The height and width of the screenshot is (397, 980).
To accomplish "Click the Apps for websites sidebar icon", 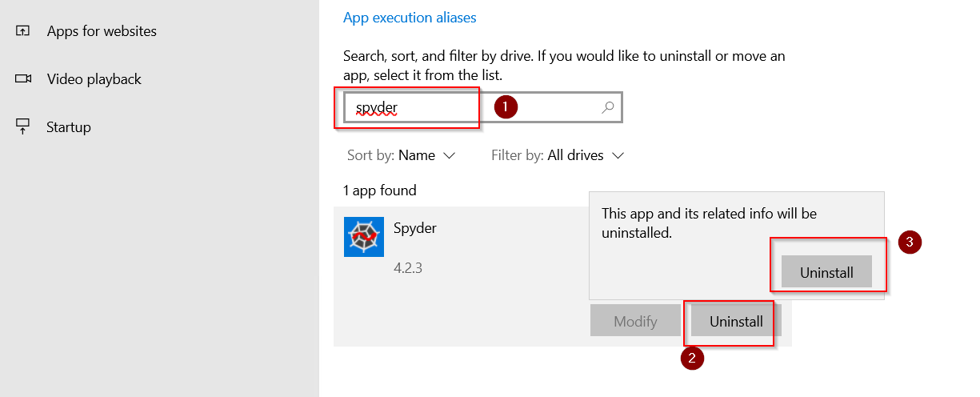I will pos(23,31).
